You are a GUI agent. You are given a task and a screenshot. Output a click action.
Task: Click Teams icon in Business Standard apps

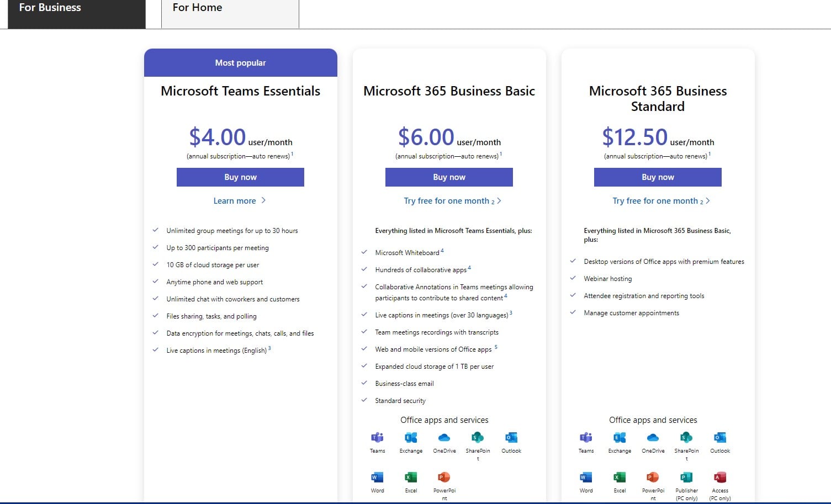point(586,438)
